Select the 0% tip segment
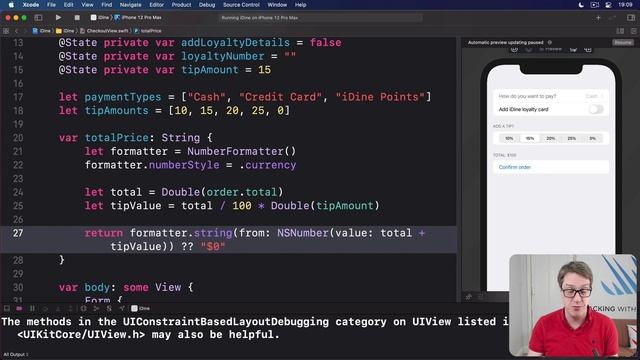The image size is (640, 360). click(x=592, y=138)
